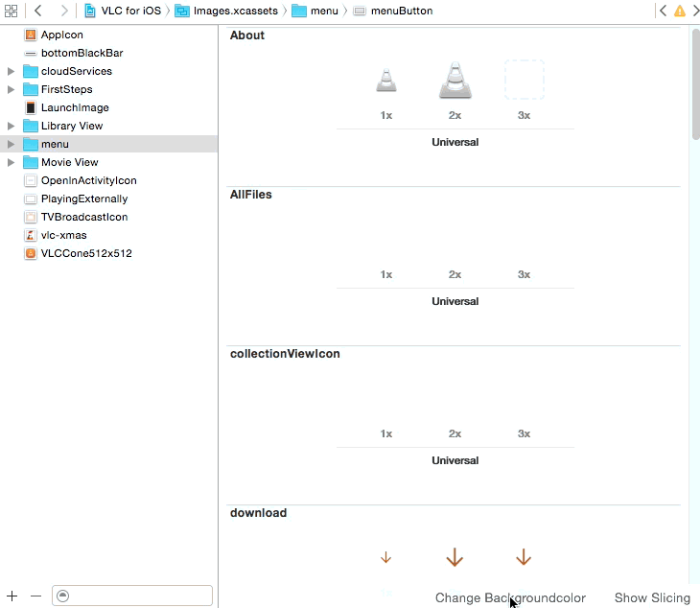Click the vertical scrollbar in asset viewer

695,84
